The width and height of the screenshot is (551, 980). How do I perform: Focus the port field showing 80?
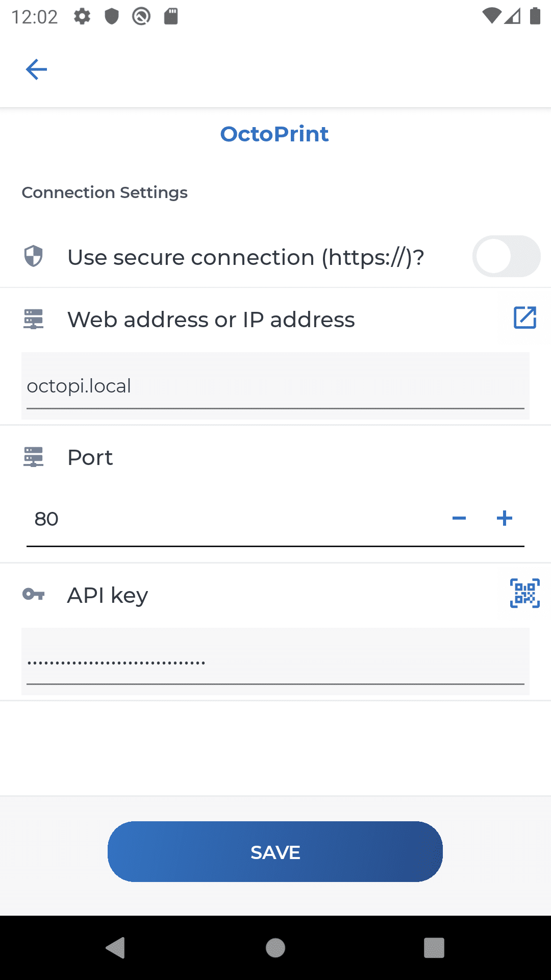pos(235,519)
